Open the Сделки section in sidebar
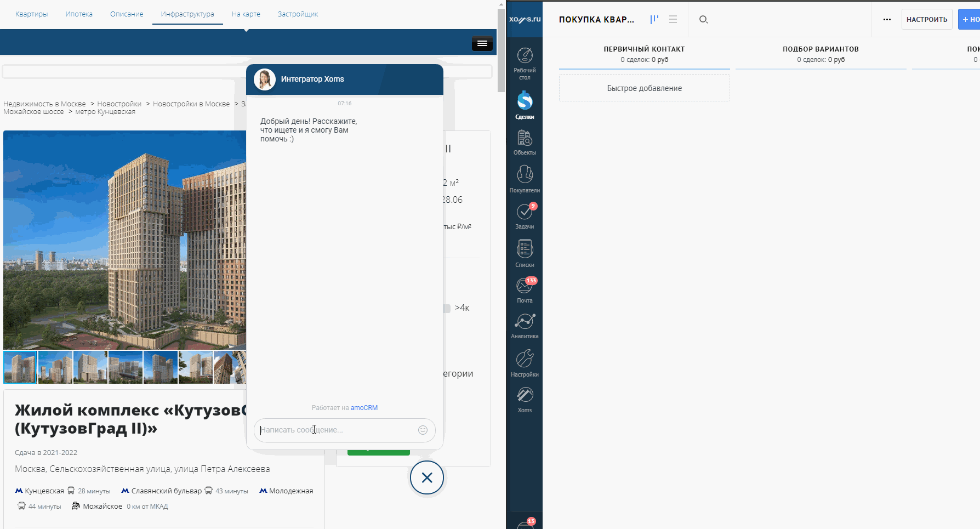Viewport: 980px width, 529px height. [x=525, y=105]
